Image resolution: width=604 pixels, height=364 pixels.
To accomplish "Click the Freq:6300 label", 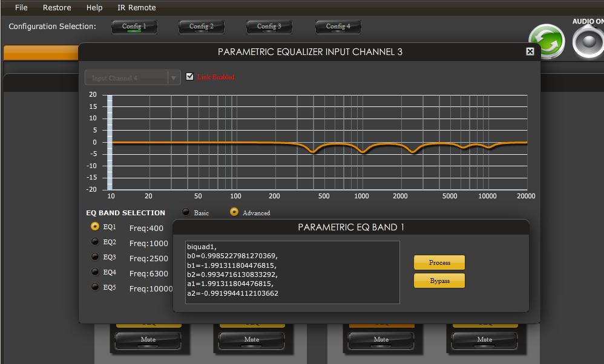I will (x=149, y=273).
